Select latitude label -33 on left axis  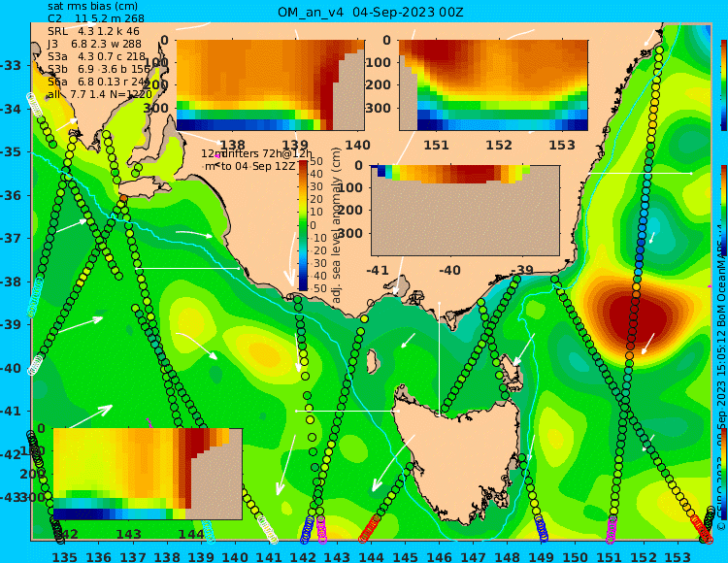click(11, 65)
